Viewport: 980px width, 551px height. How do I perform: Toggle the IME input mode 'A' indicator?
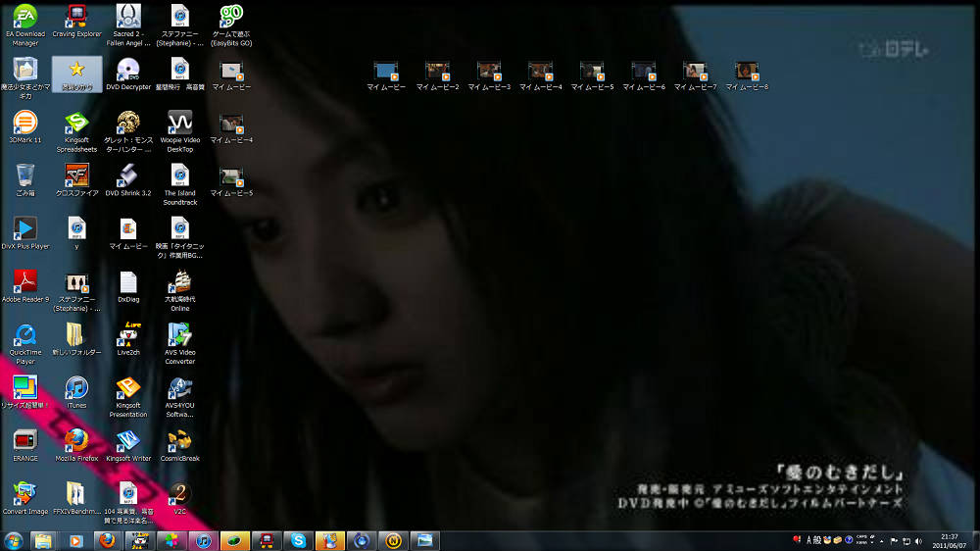[x=808, y=540]
